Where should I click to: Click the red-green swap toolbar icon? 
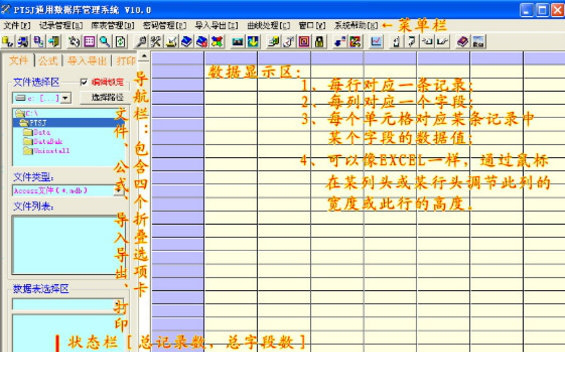coord(355,42)
